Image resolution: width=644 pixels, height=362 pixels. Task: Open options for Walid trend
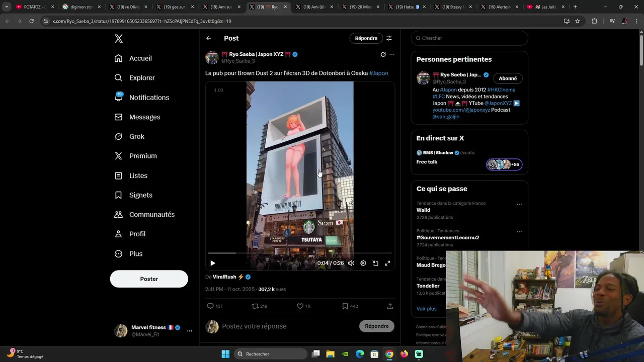(x=519, y=204)
